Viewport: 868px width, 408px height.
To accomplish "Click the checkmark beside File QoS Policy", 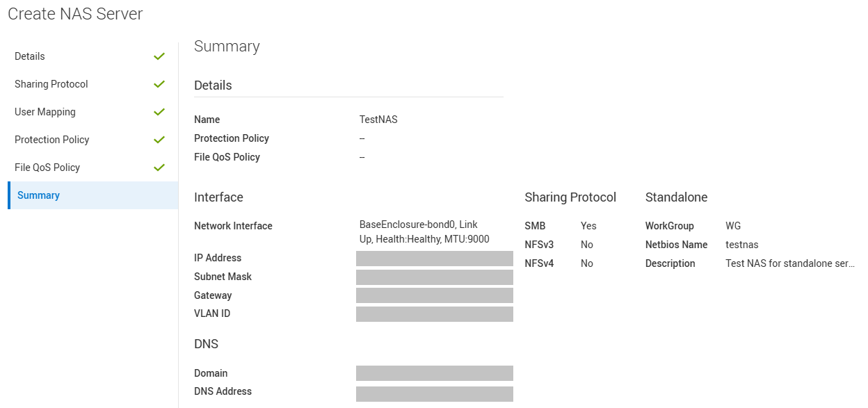I will point(159,168).
